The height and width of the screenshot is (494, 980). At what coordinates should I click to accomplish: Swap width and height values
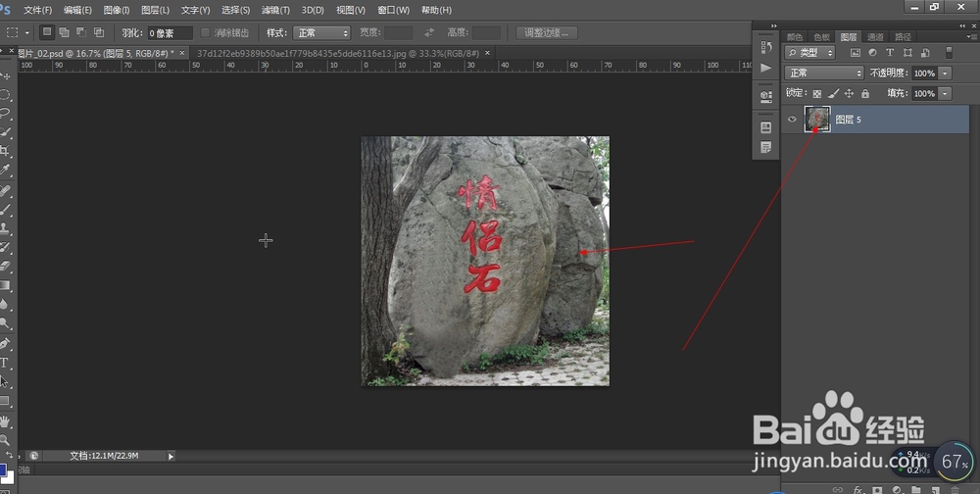429,32
